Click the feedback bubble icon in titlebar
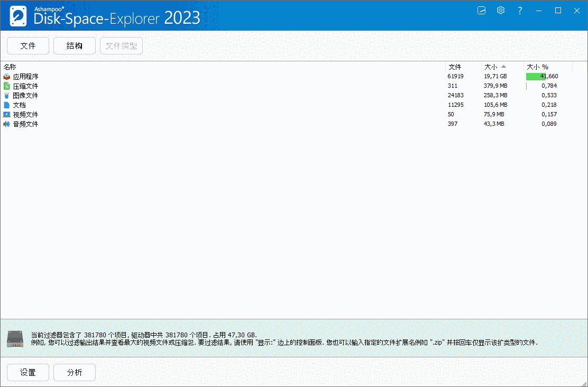The image size is (588, 387). tap(481, 10)
